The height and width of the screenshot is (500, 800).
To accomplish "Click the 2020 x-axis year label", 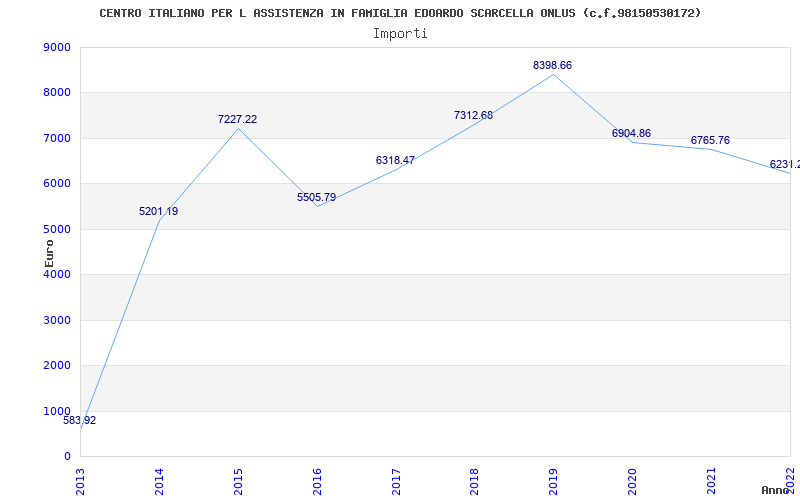I will pyautogui.click(x=632, y=481).
